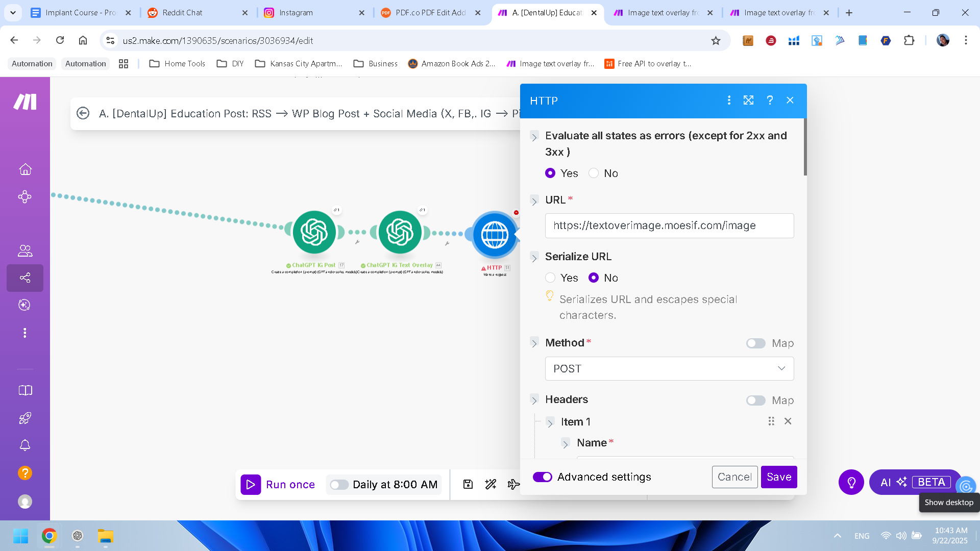Expand HTTP panel to full screen
This screenshot has width=980, height=551.
point(748,101)
